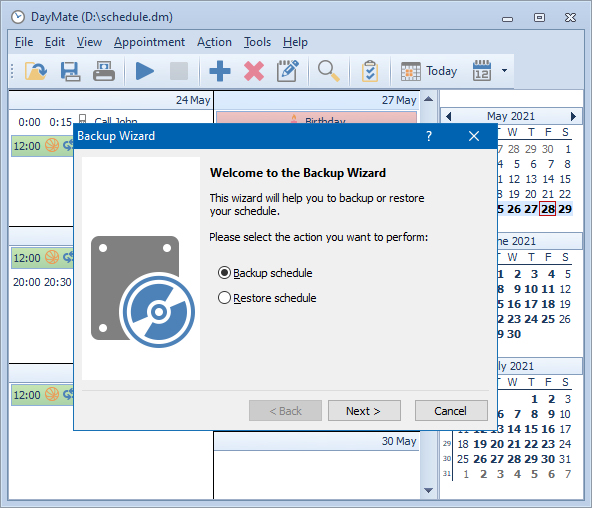Click the 0:00 0:15 Call John appointment
Image resolution: width=592 pixels, height=508 pixels.
pyautogui.click(x=78, y=121)
